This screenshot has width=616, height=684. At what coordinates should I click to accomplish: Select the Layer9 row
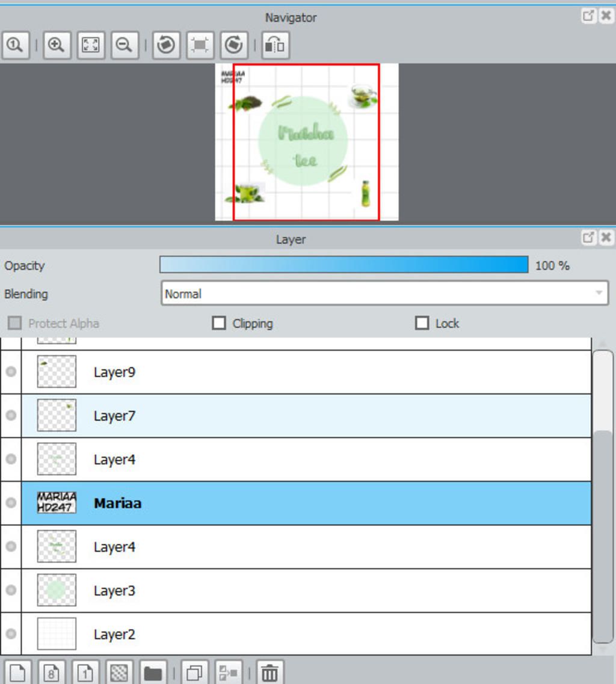(x=306, y=372)
